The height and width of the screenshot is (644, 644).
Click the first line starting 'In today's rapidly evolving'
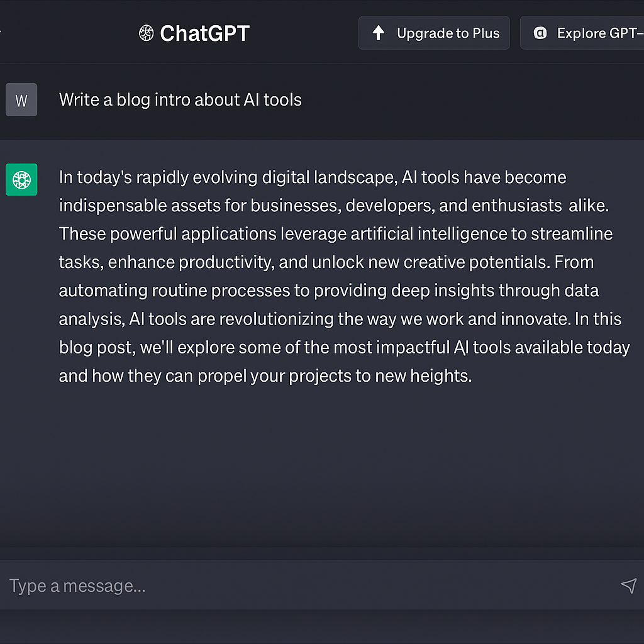pyautogui.click(x=313, y=177)
